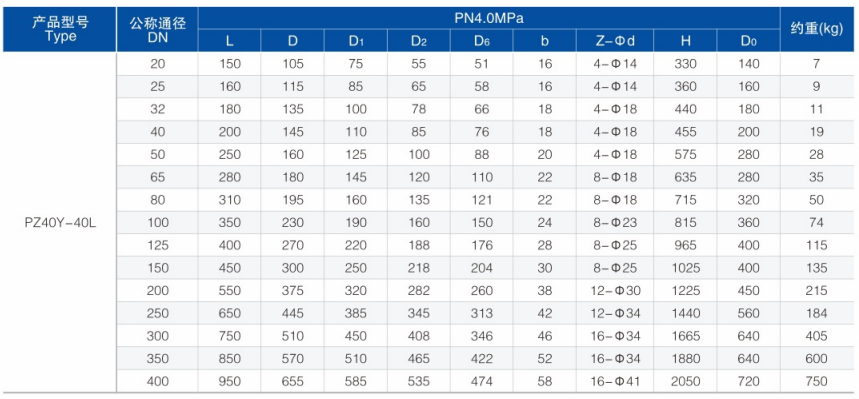The image size is (859, 399).
Task: Select the L column header
Action: (x=230, y=41)
